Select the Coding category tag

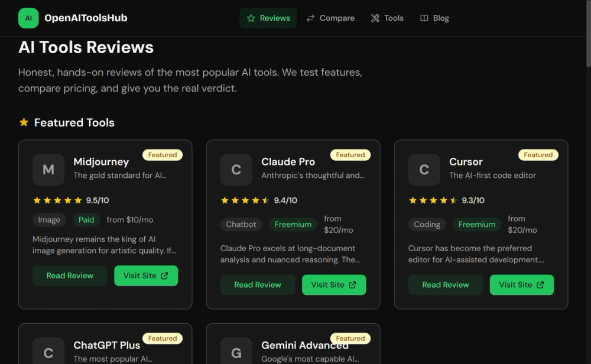[427, 224]
